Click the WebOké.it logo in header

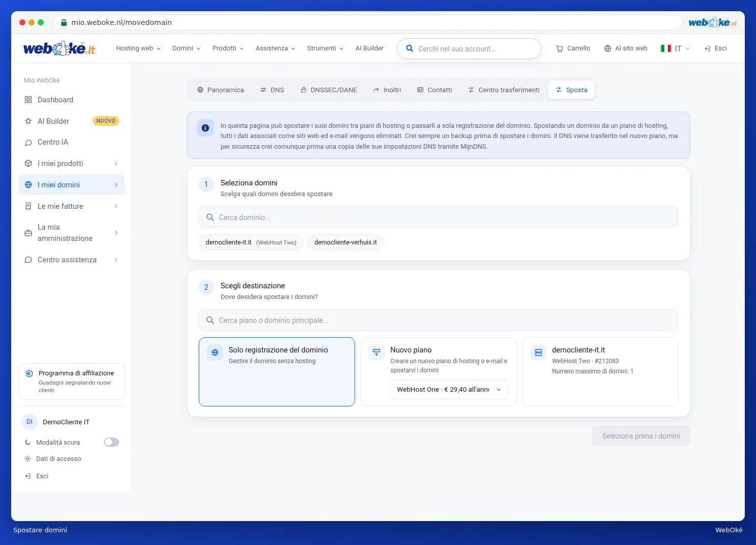pos(59,48)
